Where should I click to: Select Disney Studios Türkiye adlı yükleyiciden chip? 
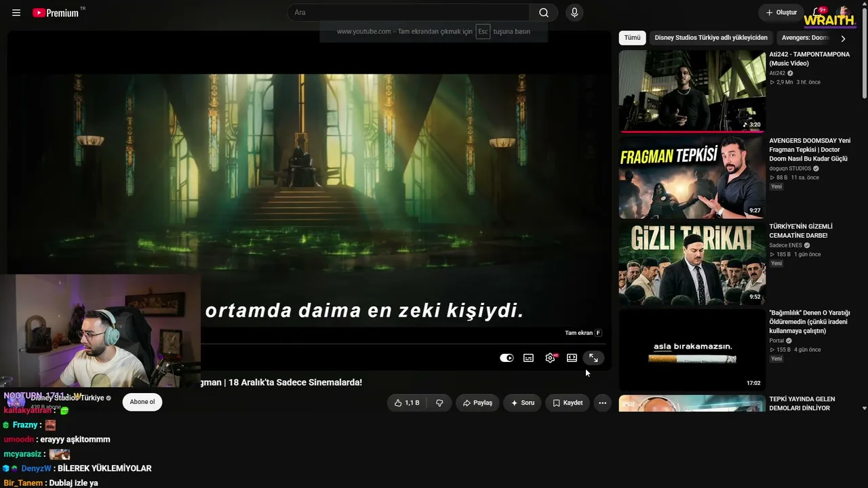tap(711, 38)
